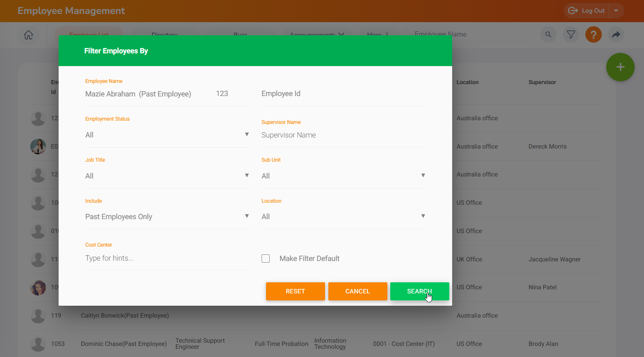644x357 pixels.
Task: Click avatar of Dominic Chase row
Action: 38,344
